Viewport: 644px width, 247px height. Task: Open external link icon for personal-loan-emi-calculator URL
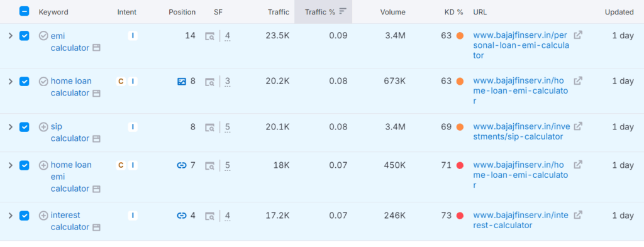coord(578,35)
